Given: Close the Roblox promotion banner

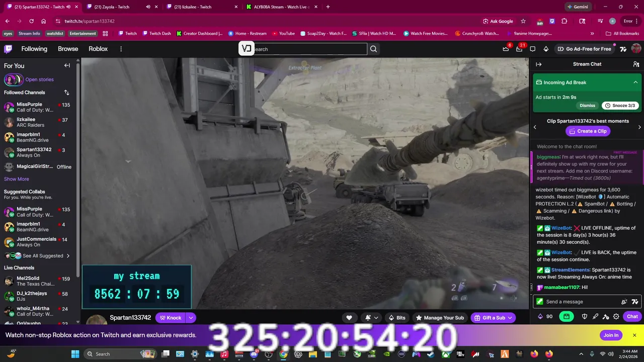Looking at the screenshot, I should [634, 335].
